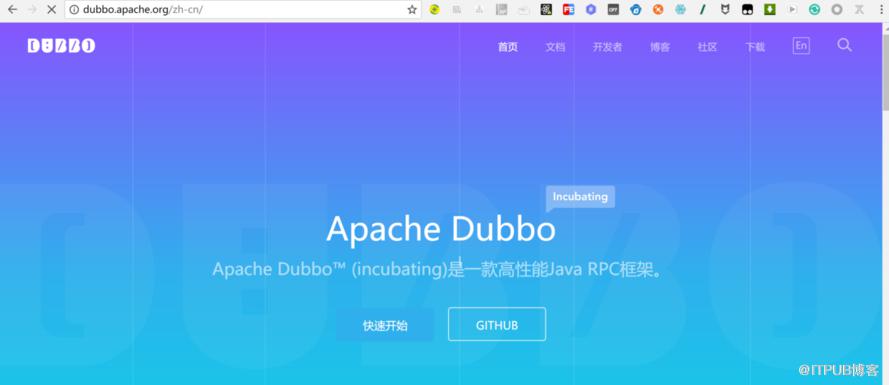Click the gray play-button extension icon

[792, 10]
